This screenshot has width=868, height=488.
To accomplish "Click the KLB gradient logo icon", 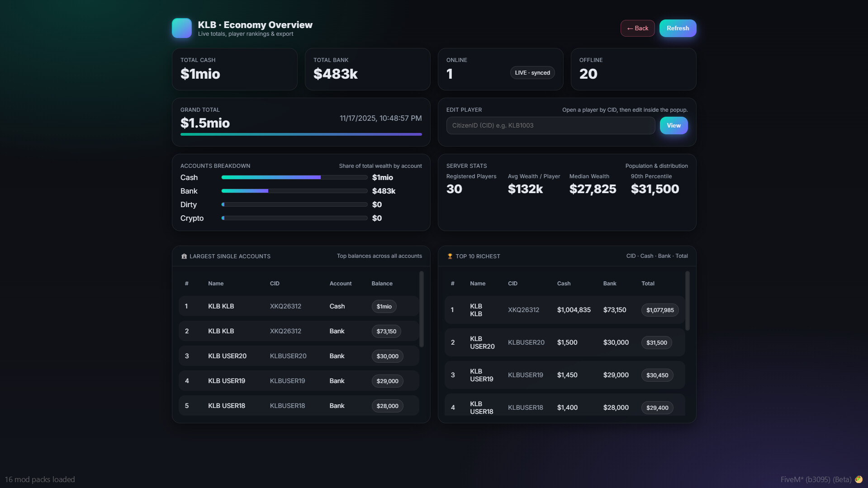I will pyautogui.click(x=182, y=28).
